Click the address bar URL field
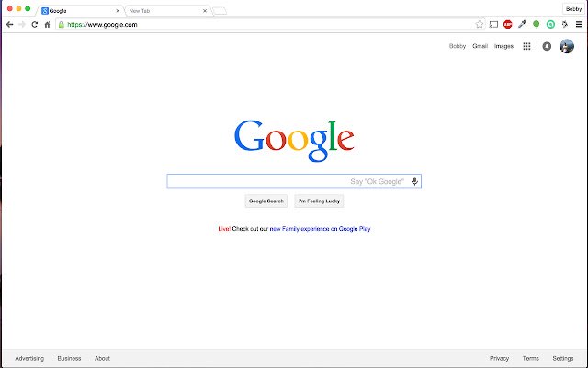Image resolution: width=588 pixels, height=368 pixels. (270, 25)
